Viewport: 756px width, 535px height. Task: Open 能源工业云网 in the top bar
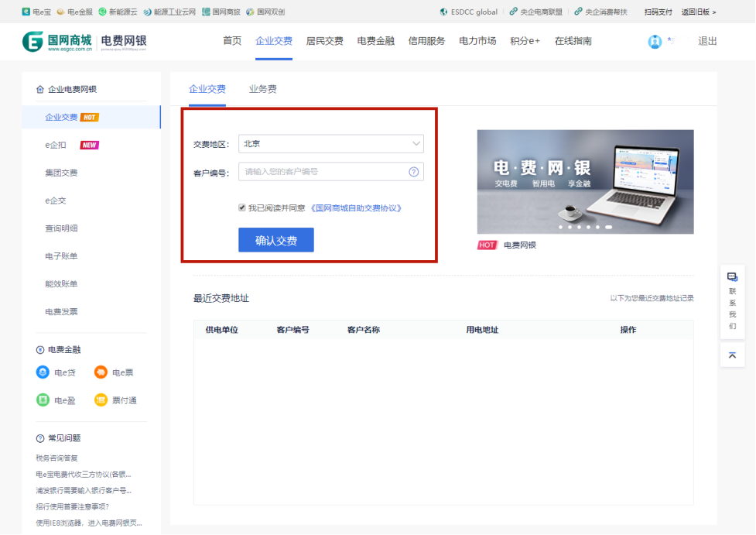pos(169,12)
